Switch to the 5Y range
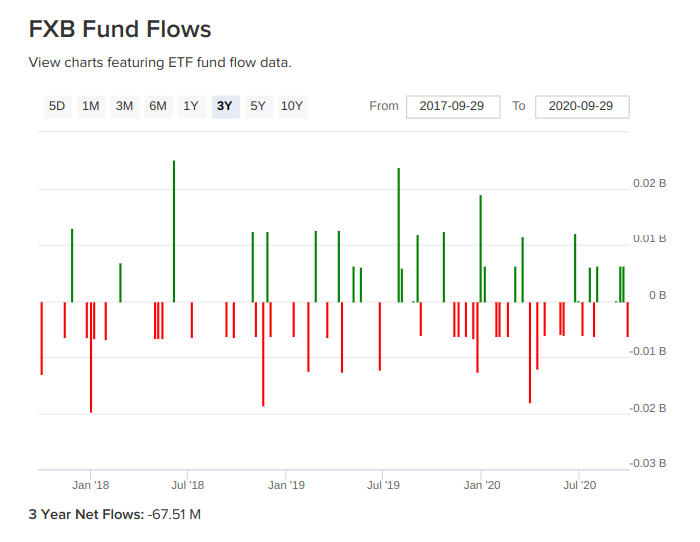 point(258,106)
